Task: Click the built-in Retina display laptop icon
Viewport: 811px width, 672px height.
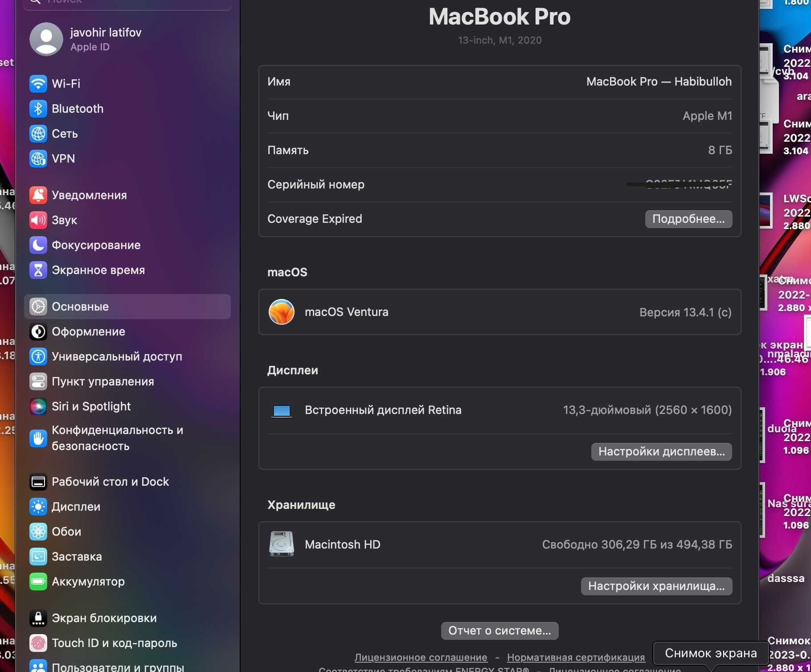Action: (x=282, y=411)
